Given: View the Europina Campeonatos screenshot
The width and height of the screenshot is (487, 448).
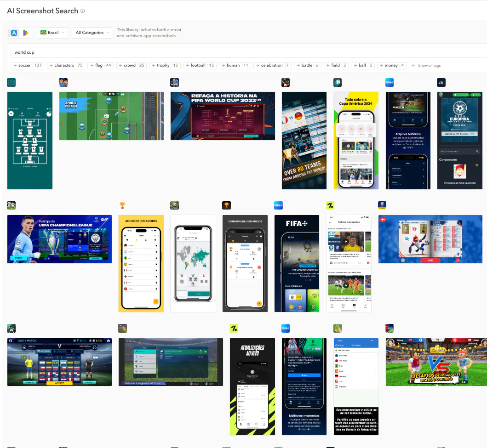Looking at the screenshot, I should point(460,141).
